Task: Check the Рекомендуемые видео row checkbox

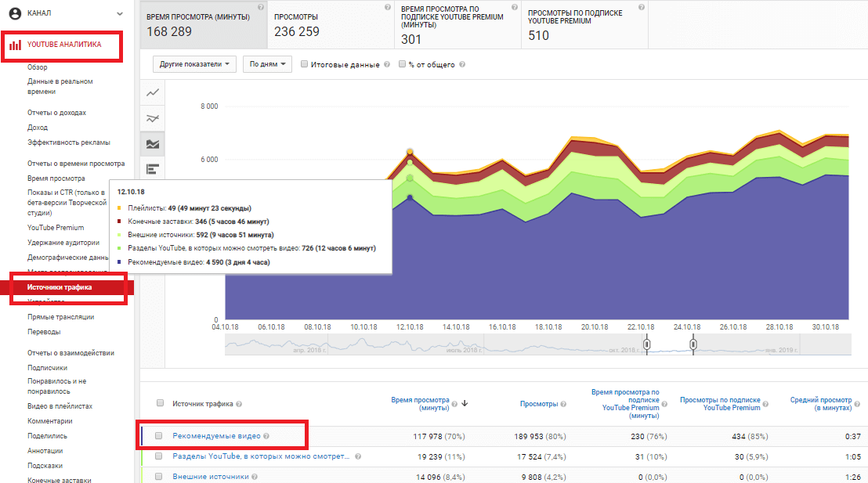Action: click(160, 436)
